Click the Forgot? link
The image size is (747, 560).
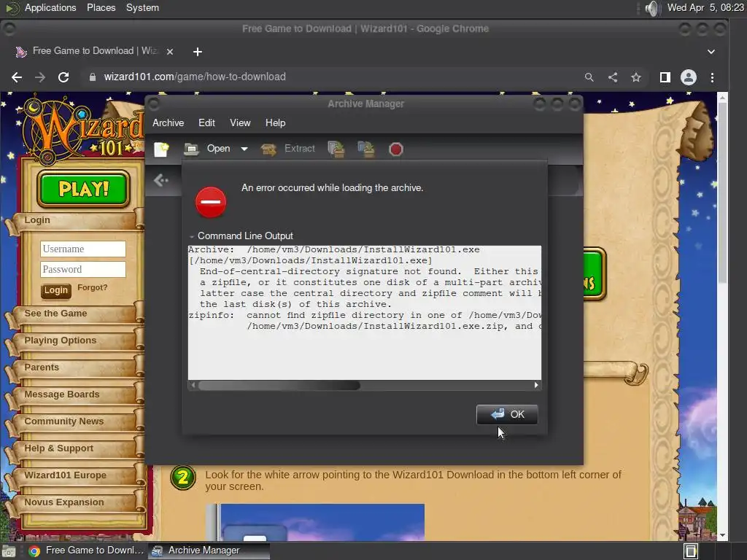pyautogui.click(x=93, y=287)
